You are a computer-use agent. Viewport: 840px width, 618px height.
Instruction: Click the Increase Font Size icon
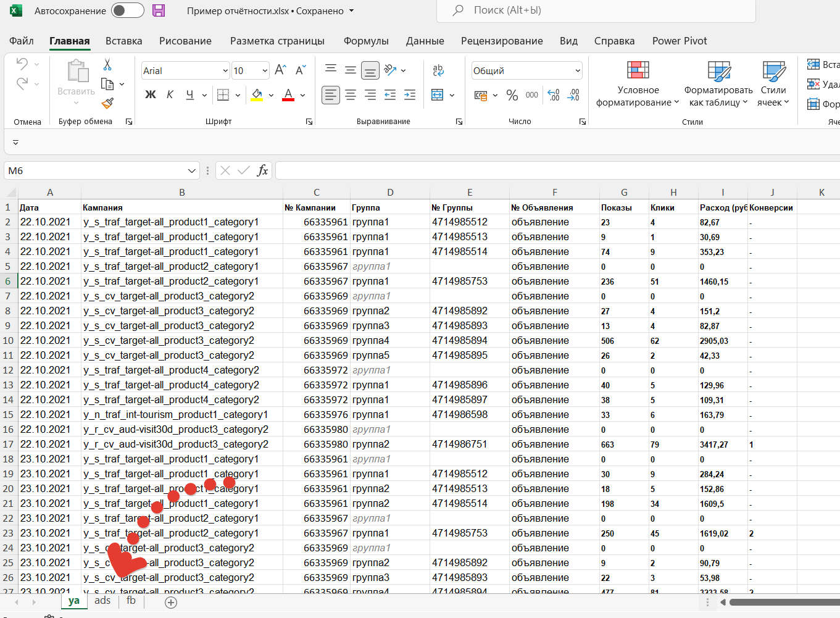(x=280, y=70)
